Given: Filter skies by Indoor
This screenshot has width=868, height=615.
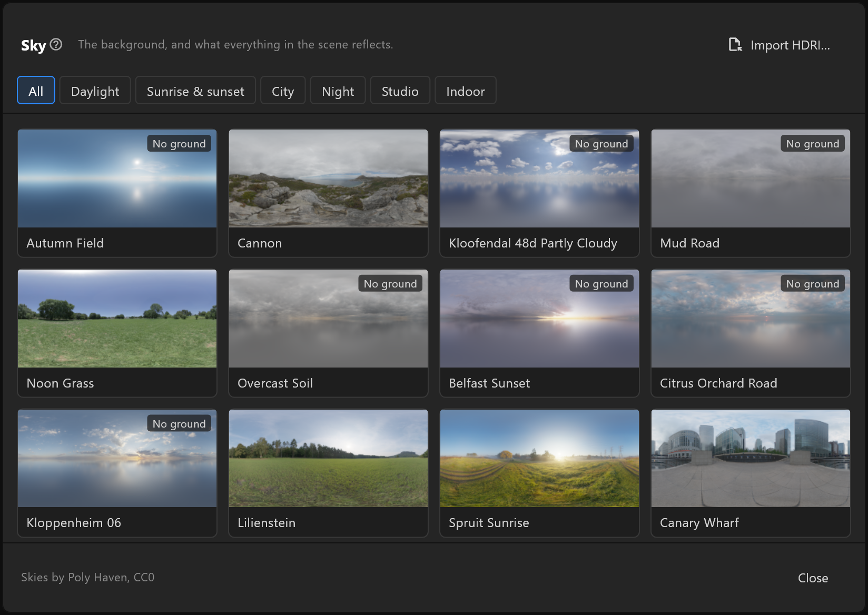Looking at the screenshot, I should [466, 91].
